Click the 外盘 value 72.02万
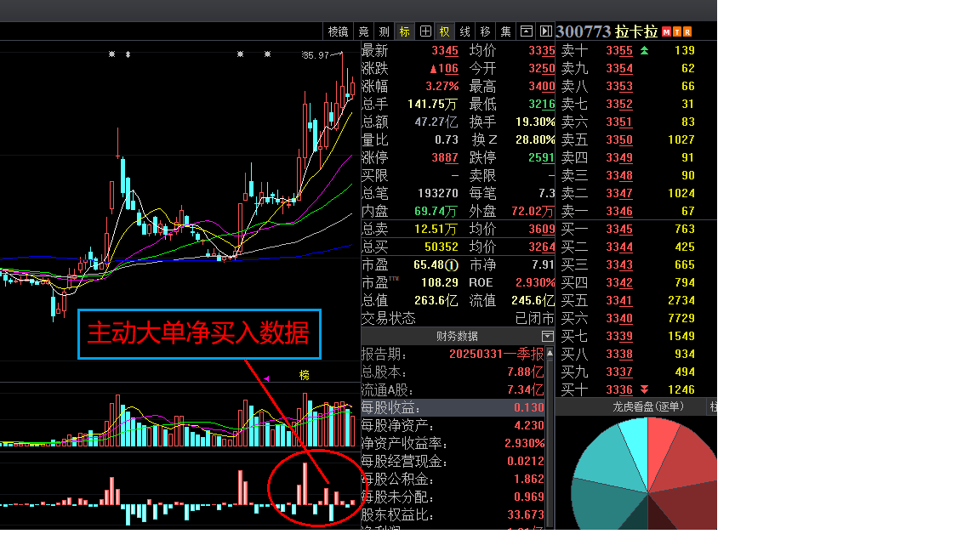 coord(533,211)
